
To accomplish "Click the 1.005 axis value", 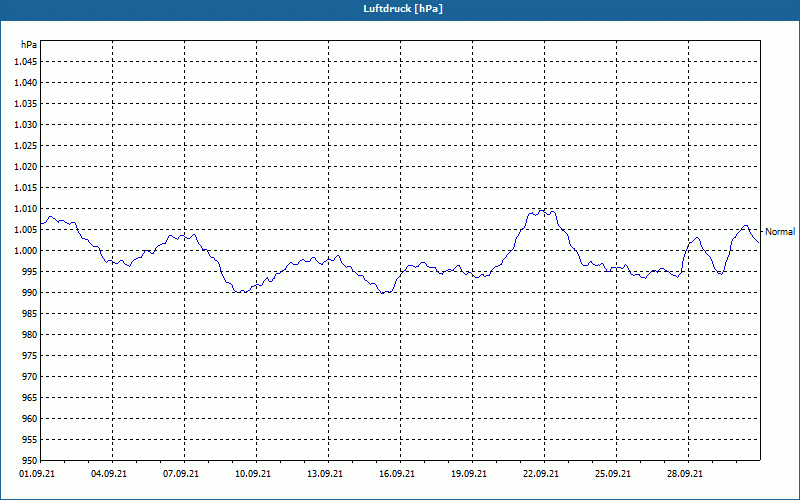I will [26, 230].
